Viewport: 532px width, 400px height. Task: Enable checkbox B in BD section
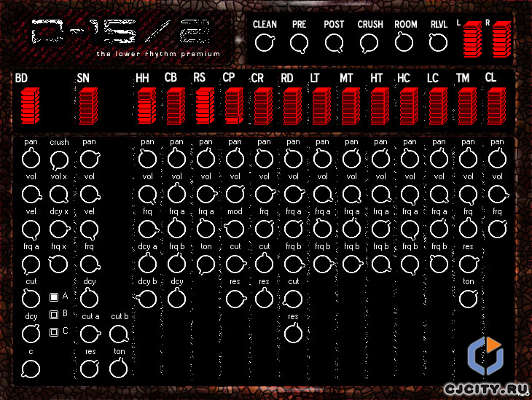[54, 315]
